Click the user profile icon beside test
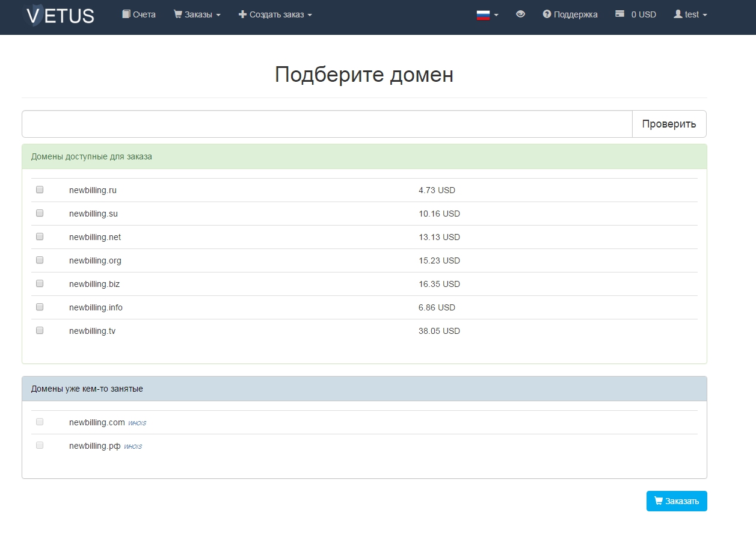The image size is (756, 542). (x=678, y=14)
